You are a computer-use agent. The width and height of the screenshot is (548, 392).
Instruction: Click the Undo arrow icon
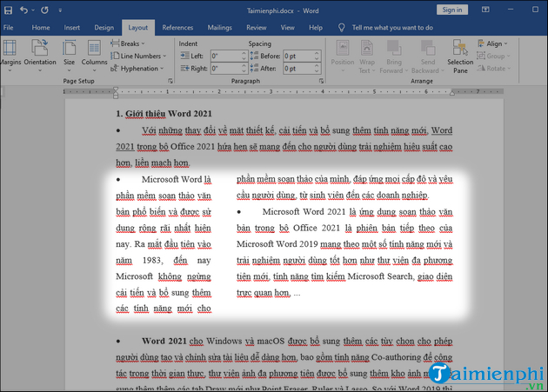pyautogui.click(x=23, y=10)
